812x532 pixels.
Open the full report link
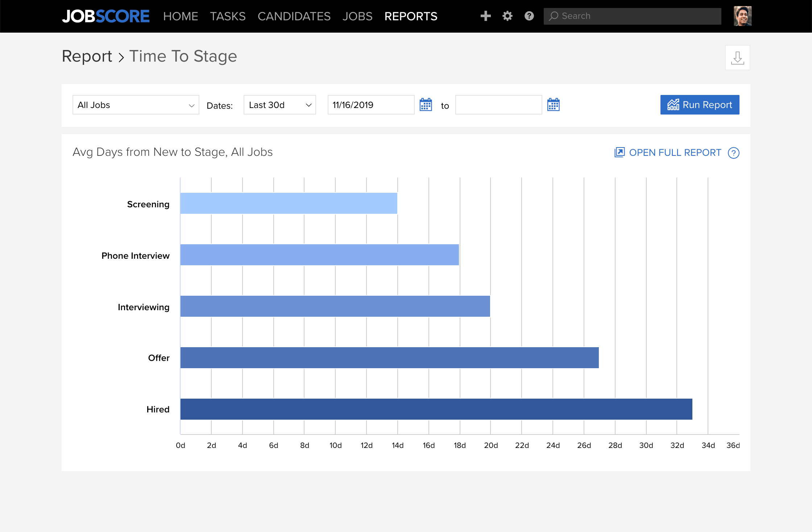(x=675, y=153)
